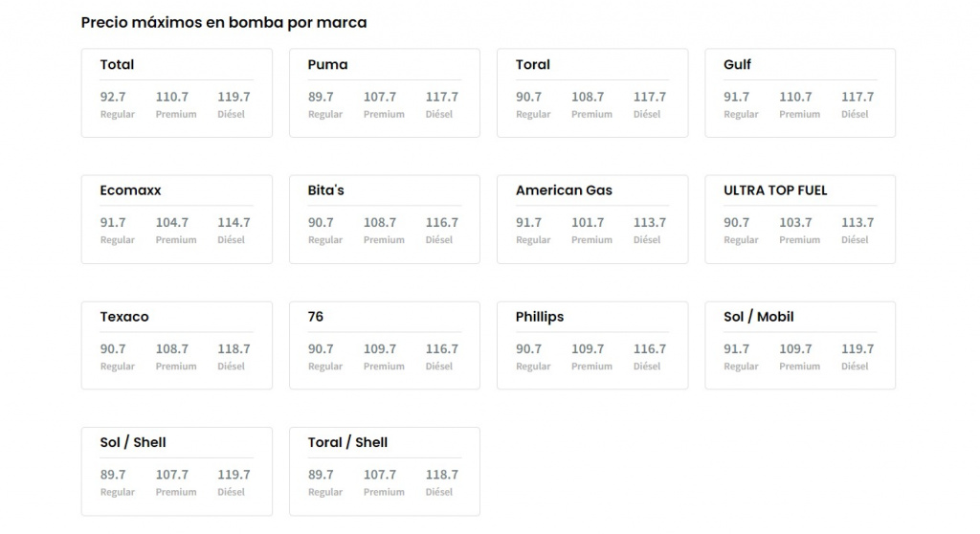Select American Gas's 101.7 Premium price
This screenshot has height=534, width=980.
(588, 223)
